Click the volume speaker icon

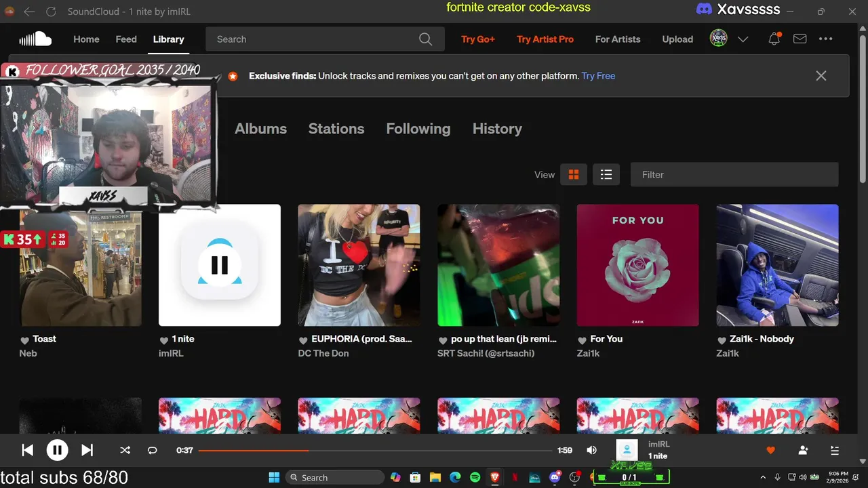click(x=591, y=450)
